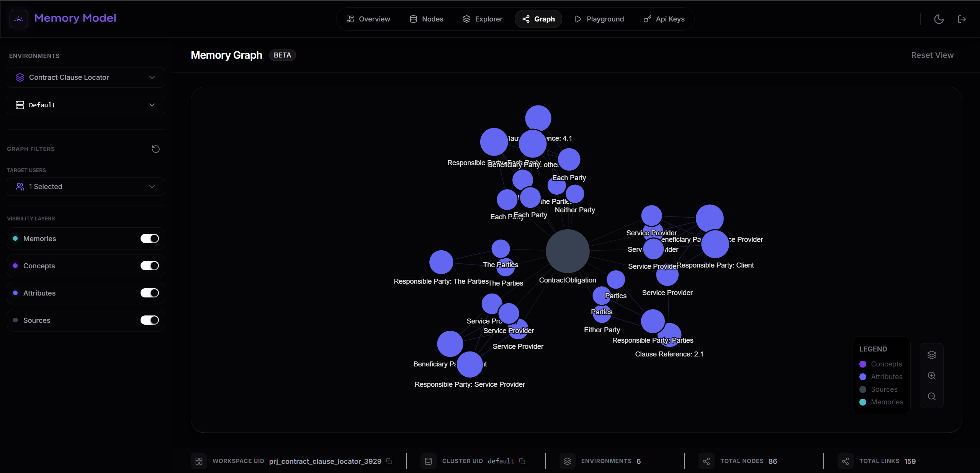980x473 pixels.
Task: Turn off the Concepts visibility layer
Action: pos(150,266)
